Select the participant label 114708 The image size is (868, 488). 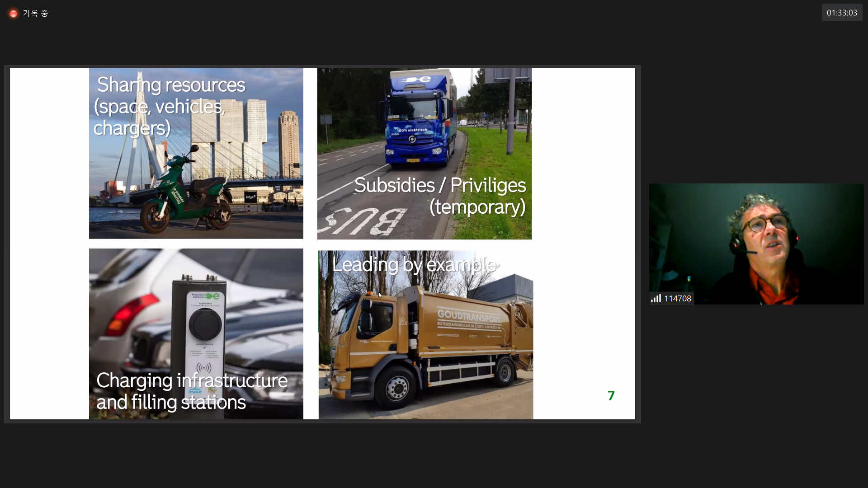pos(677,299)
